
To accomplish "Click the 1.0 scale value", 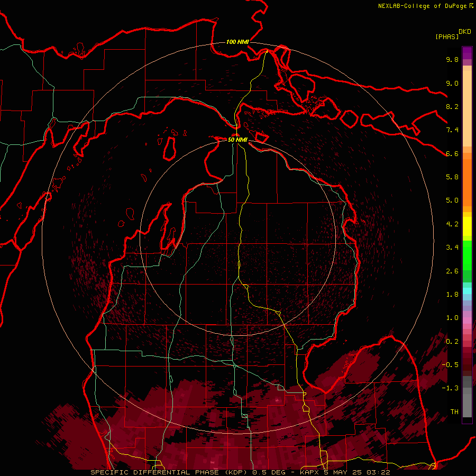I will 452,318.
